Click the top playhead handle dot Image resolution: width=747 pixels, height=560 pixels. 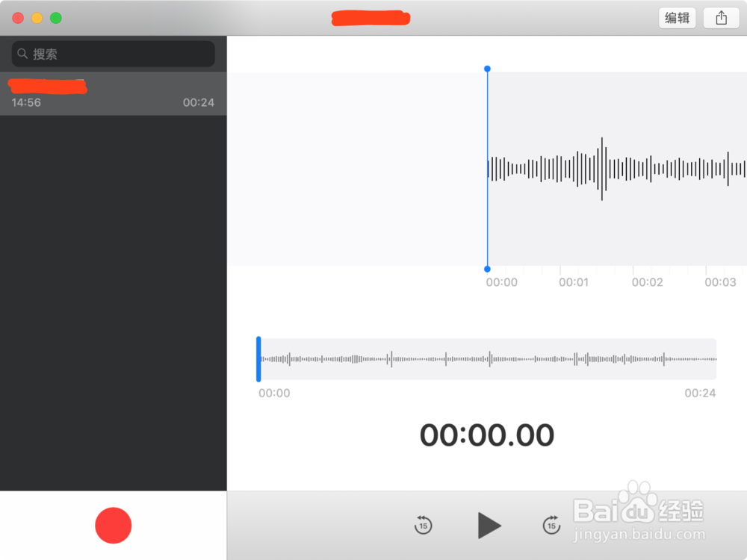(487, 68)
